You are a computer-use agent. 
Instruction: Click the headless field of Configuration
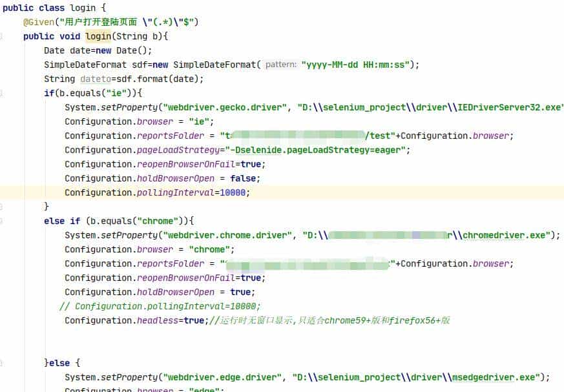(x=158, y=320)
